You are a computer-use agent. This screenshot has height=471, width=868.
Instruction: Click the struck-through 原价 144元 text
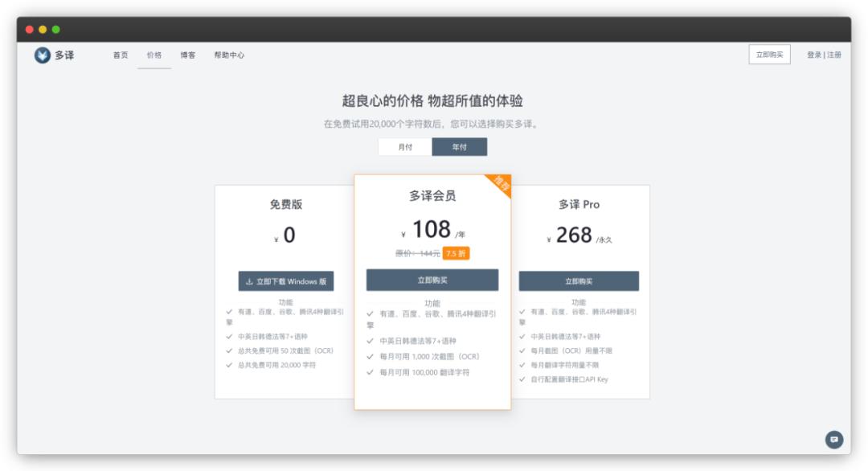coord(417,253)
